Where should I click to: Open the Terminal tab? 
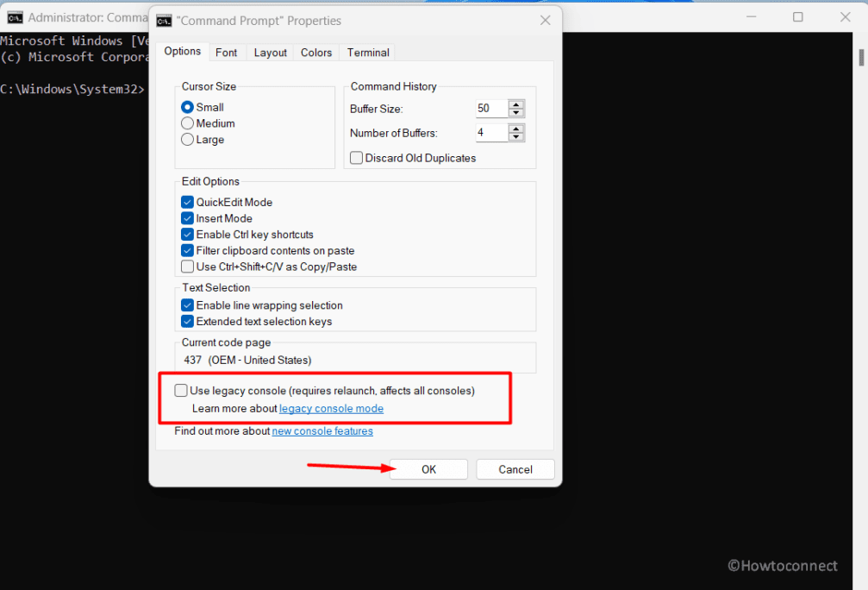point(368,53)
